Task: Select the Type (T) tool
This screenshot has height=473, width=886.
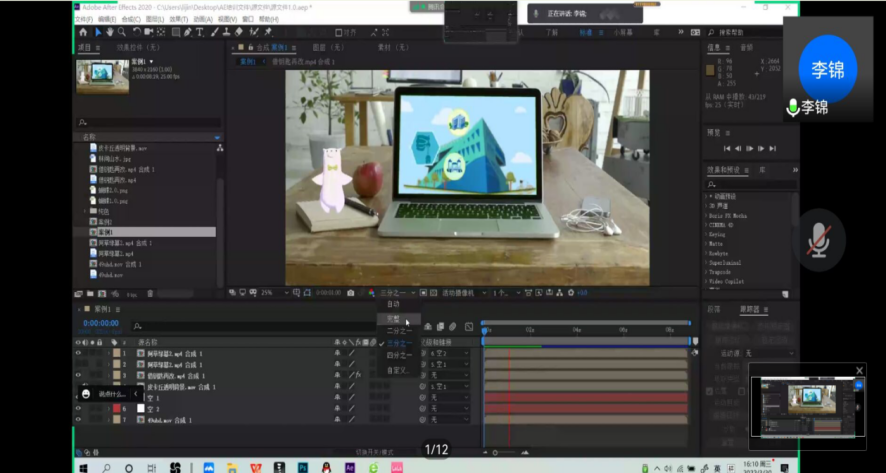Action: (200, 32)
